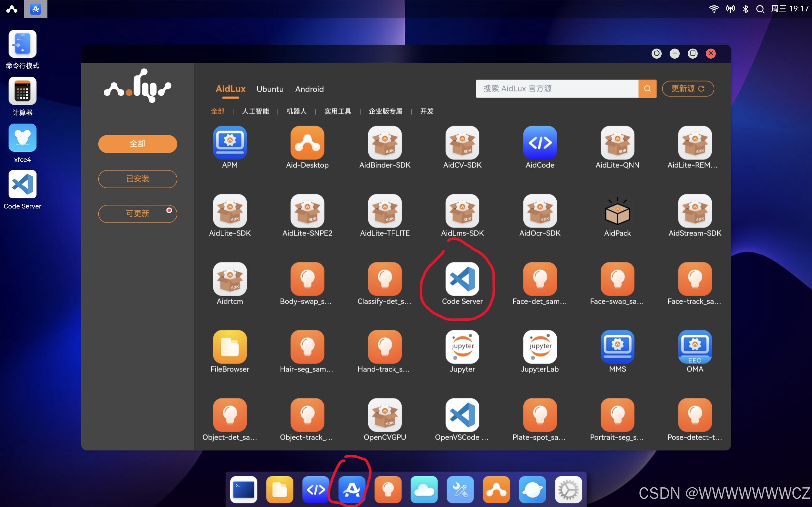Click the 更新源 button
This screenshot has width=812, height=507.
tap(688, 88)
